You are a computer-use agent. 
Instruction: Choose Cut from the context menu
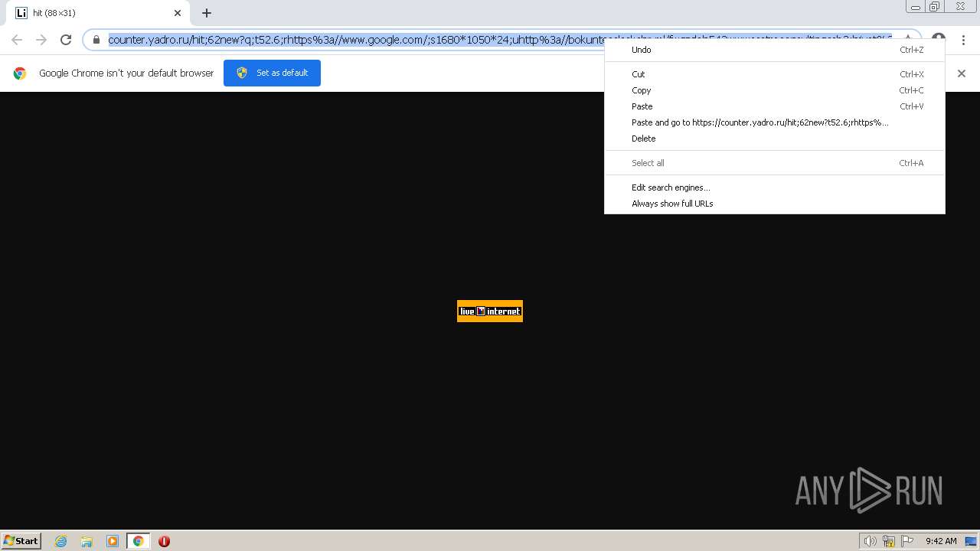click(x=775, y=74)
